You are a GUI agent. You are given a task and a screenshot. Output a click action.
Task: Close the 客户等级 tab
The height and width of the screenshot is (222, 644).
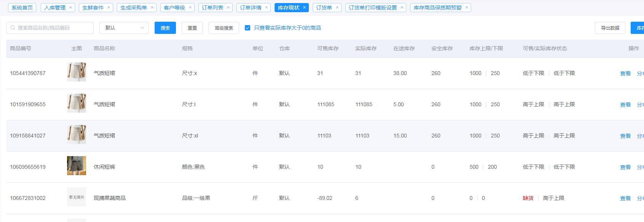pos(190,7)
